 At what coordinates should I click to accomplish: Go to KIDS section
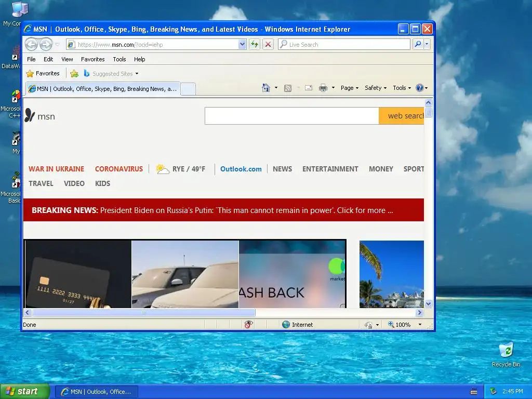click(102, 183)
